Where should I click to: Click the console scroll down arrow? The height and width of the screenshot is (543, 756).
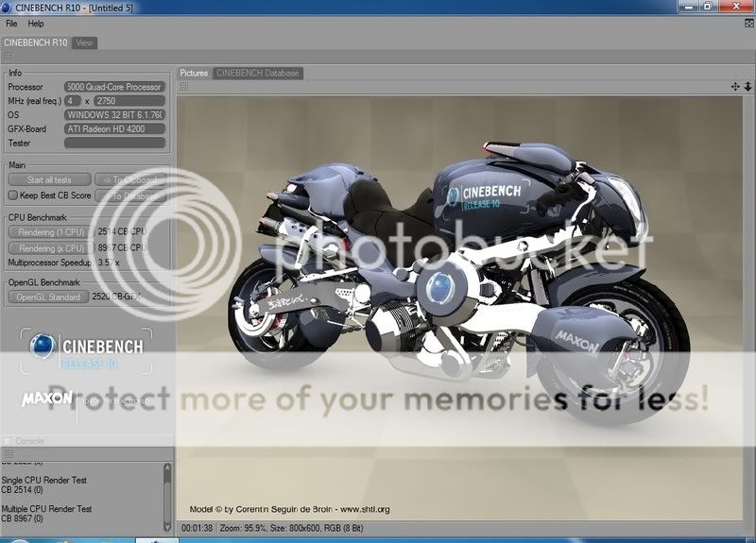167,527
